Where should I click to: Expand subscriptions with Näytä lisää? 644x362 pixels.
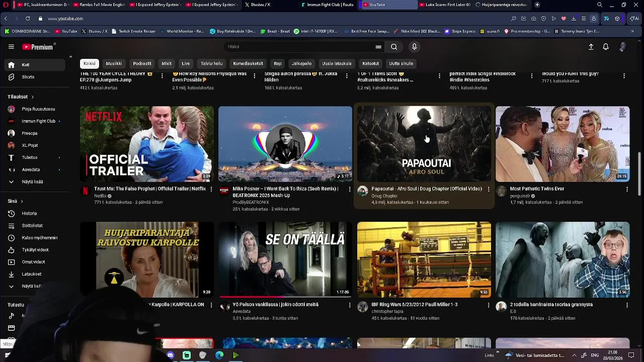point(33,182)
